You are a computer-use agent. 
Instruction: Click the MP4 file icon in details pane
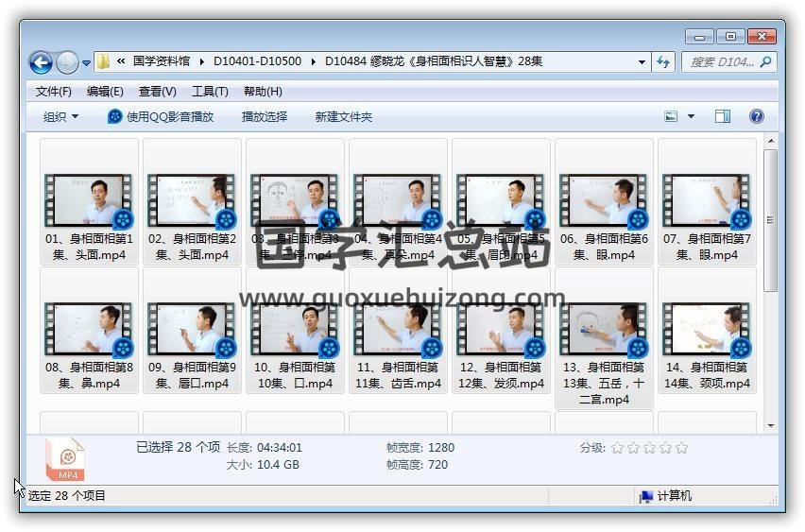(66, 459)
